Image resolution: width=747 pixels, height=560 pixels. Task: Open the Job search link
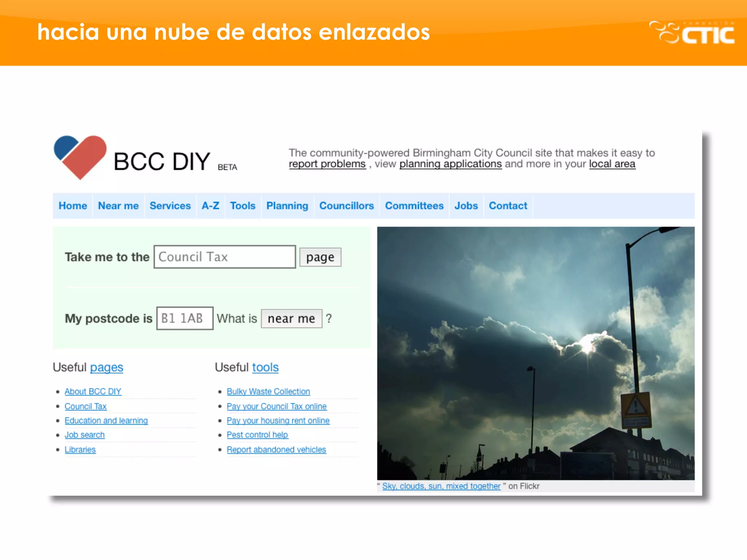pyautogui.click(x=85, y=435)
